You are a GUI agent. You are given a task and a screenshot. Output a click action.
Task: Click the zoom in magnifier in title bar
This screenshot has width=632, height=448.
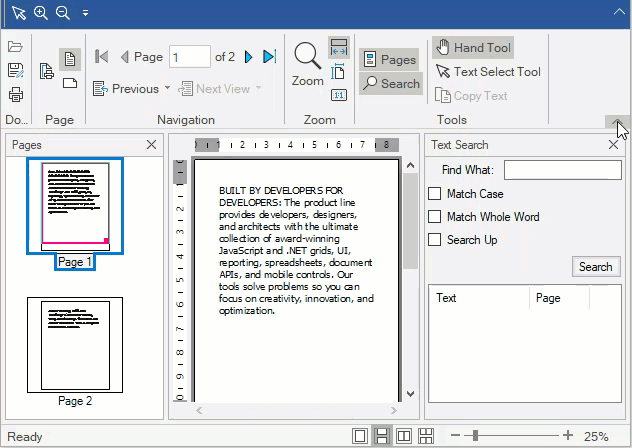click(41, 12)
